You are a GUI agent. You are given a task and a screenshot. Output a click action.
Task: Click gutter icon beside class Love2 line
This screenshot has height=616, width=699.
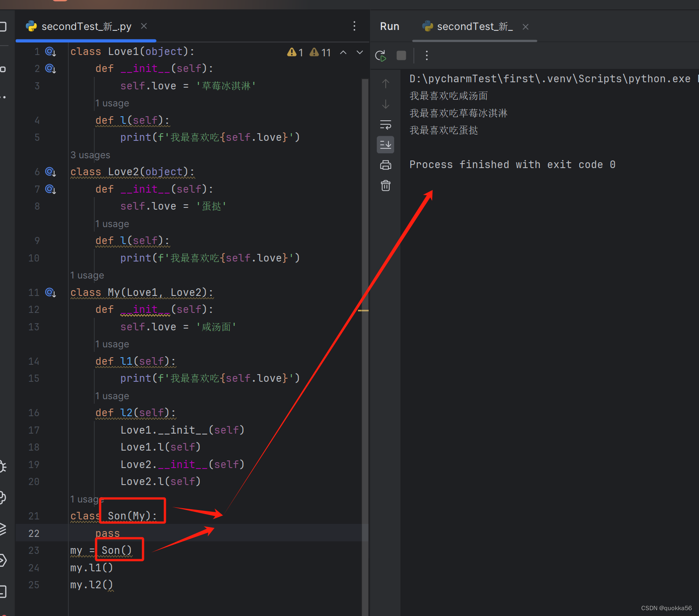click(x=51, y=172)
